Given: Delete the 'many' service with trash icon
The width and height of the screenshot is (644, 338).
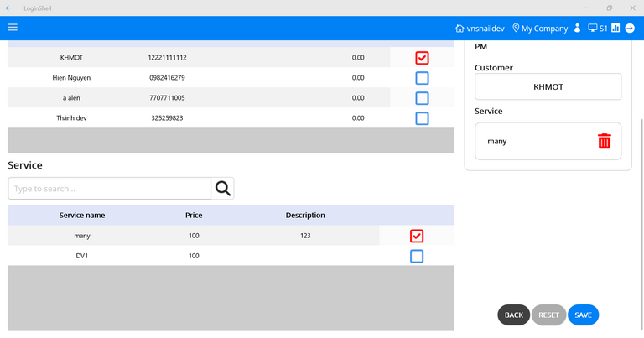Looking at the screenshot, I should pyautogui.click(x=605, y=141).
